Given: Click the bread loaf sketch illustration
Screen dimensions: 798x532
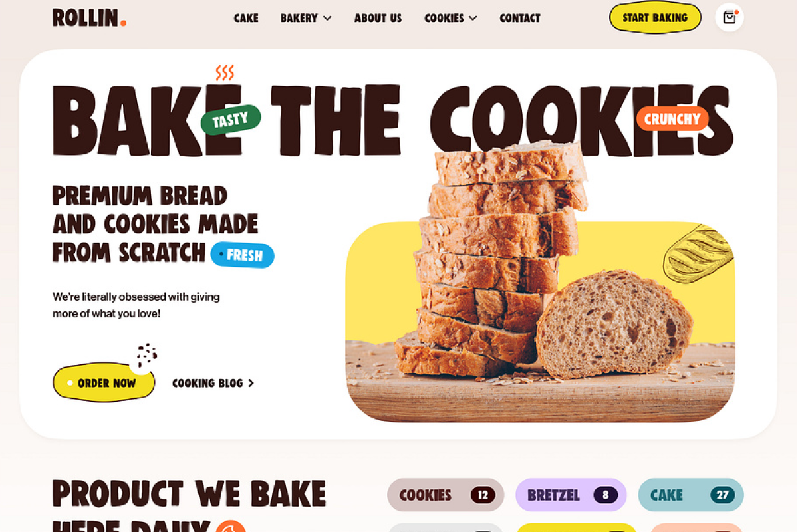Looking at the screenshot, I should tap(698, 253).
